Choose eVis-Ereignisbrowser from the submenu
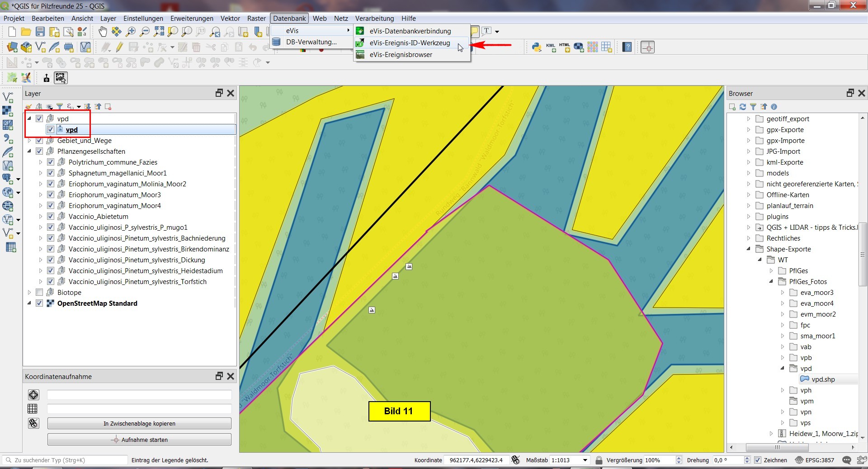 tap(401, 55)
